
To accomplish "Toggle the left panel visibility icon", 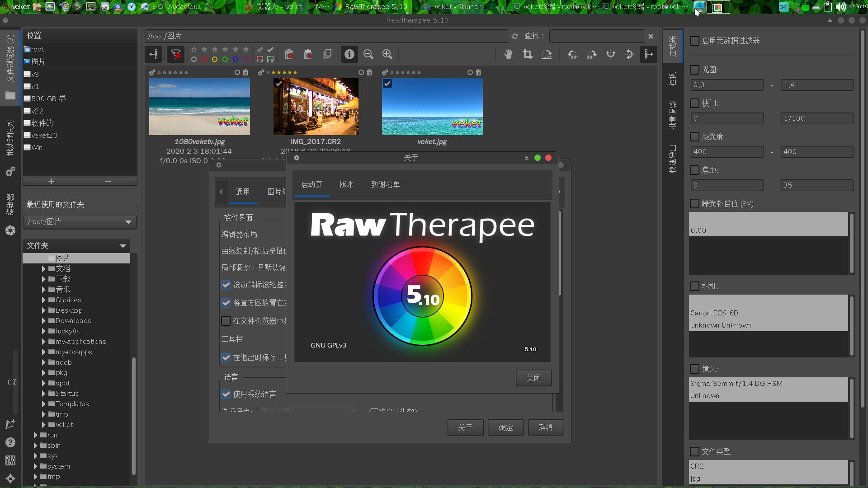I will coord(153,55).
